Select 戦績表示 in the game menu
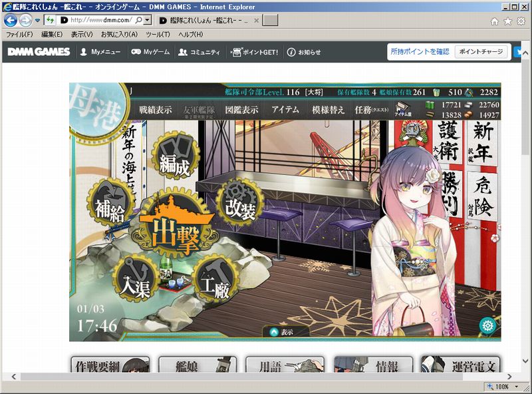 coord(155,110)
